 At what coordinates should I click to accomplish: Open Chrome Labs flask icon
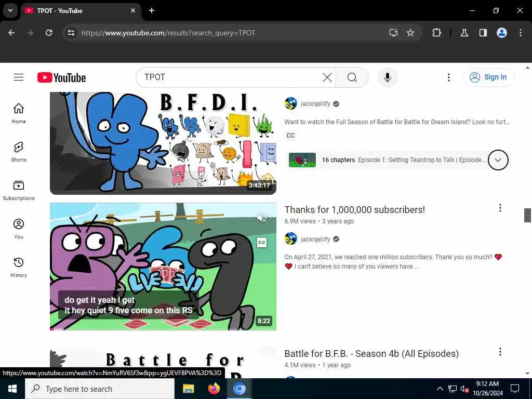[464, 33]
